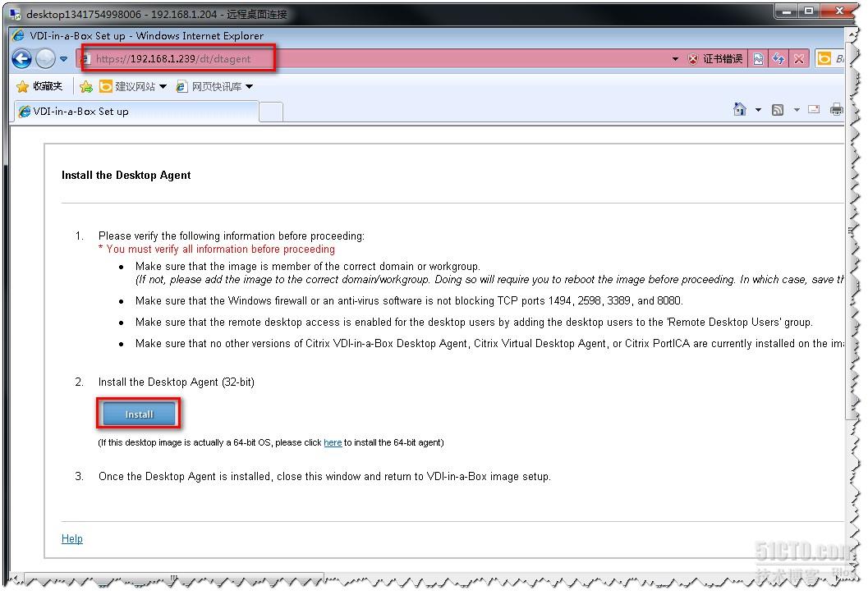Open the Help link
The width and height of the screenshot is (868, 595).
coord(72,538)
